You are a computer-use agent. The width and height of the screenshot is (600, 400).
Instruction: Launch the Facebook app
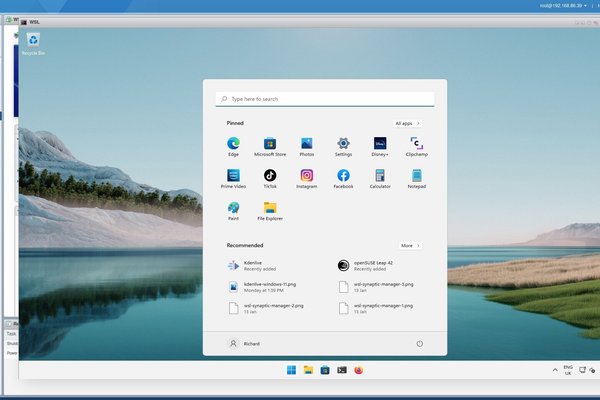coord(343,179)
